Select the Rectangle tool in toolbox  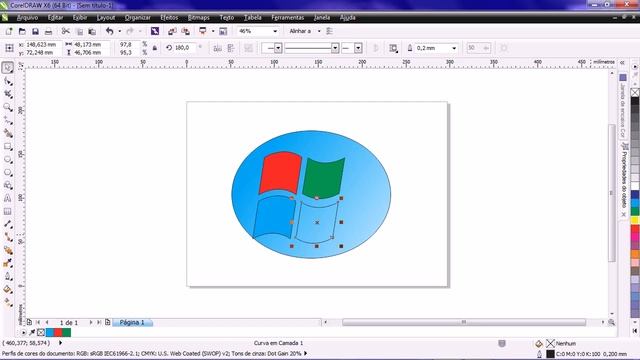[8, 147]
